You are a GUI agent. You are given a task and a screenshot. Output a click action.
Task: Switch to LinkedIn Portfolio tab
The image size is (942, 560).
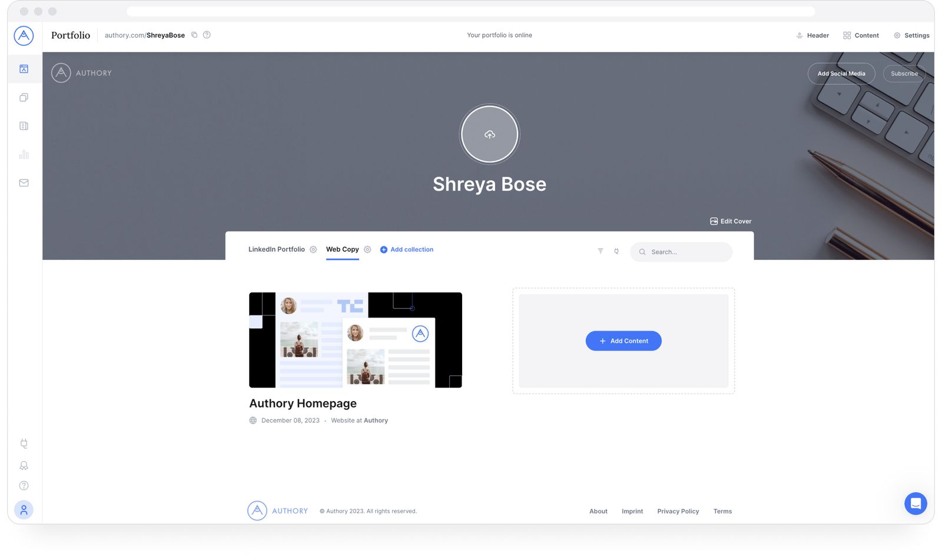pos(276,249)
